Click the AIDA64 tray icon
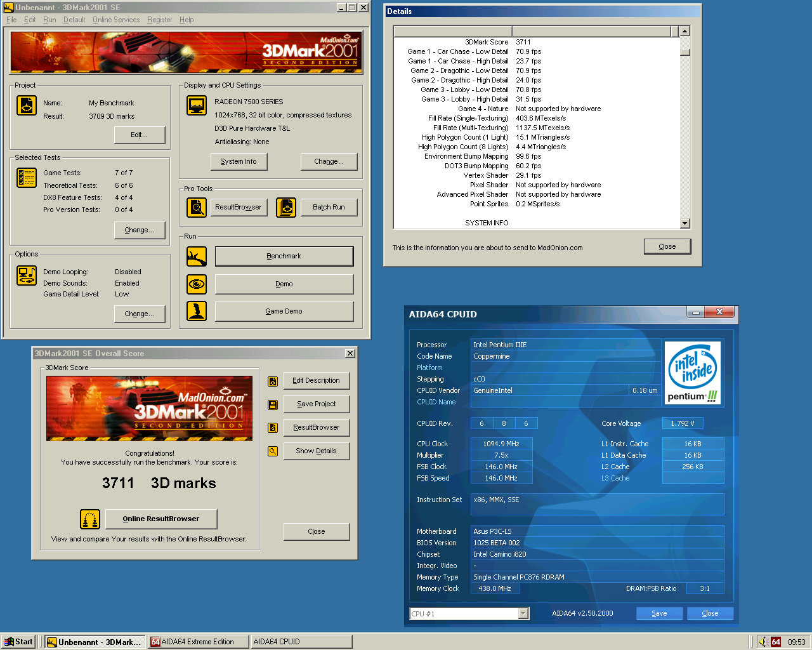The width and height of the screenshot is (812, 650). click(x=776, y=642)
